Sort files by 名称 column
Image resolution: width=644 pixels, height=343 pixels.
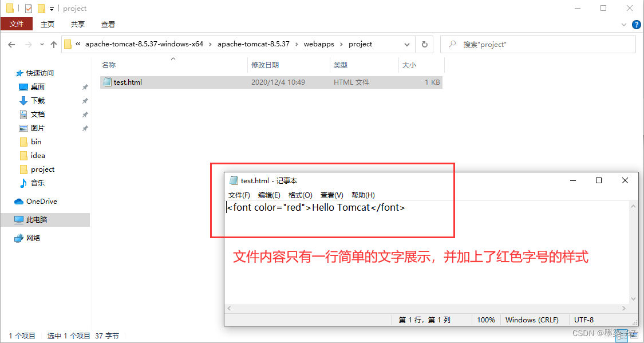coord(108,65)
